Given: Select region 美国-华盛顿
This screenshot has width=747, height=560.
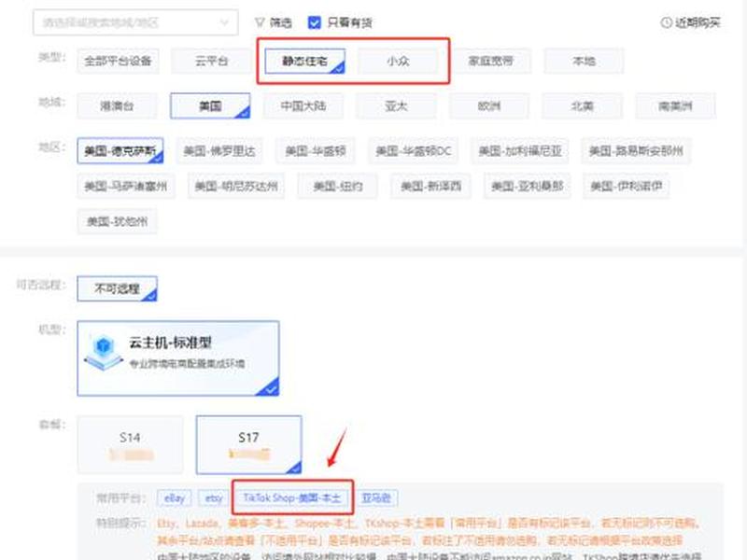Looking at the screenshot, I should (x=316, y=151).
